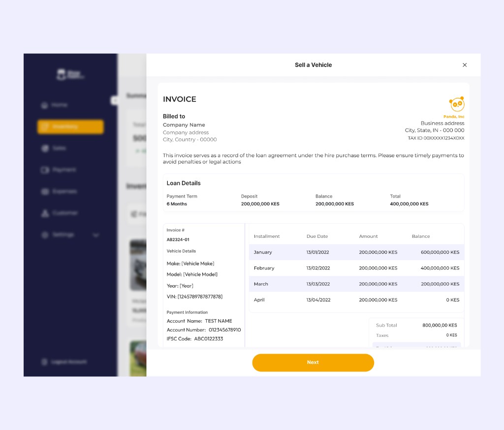
Task: Click the Panda, Inc logo icon
Action: (457, 104)
